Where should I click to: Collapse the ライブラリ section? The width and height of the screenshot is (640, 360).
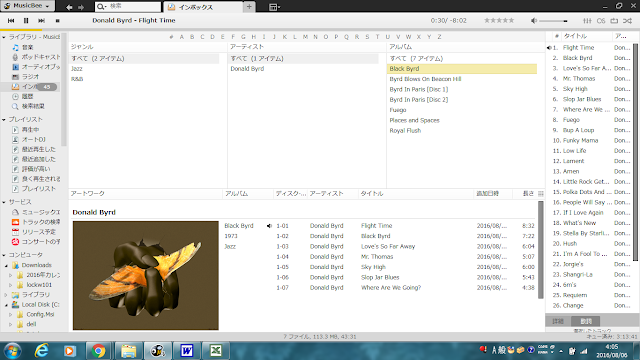pos(4,37)
